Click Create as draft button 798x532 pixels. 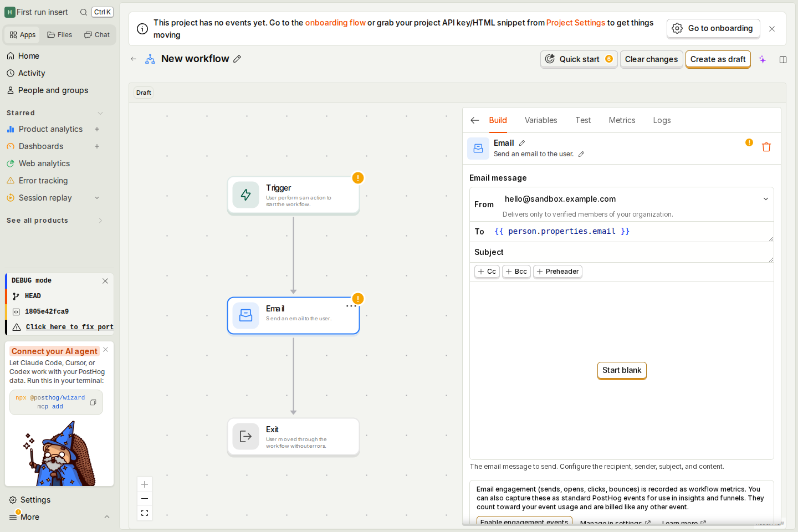point(718,59)
